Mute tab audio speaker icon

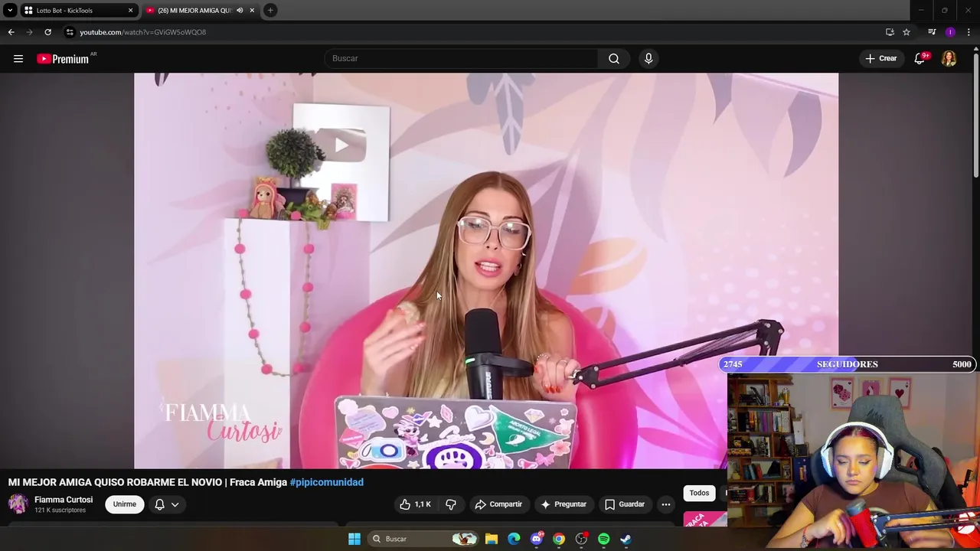point(240,11)
